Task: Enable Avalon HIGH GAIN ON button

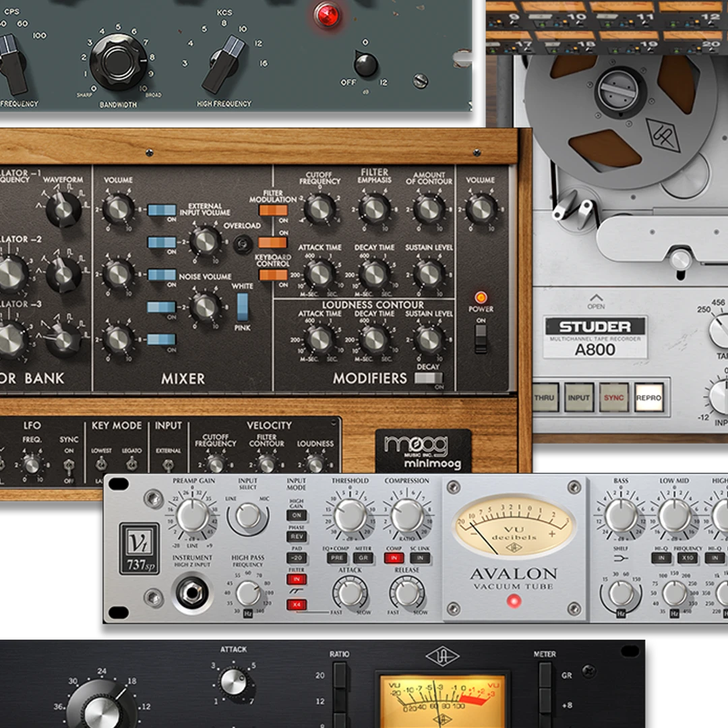Action: (x=296, y=516)
